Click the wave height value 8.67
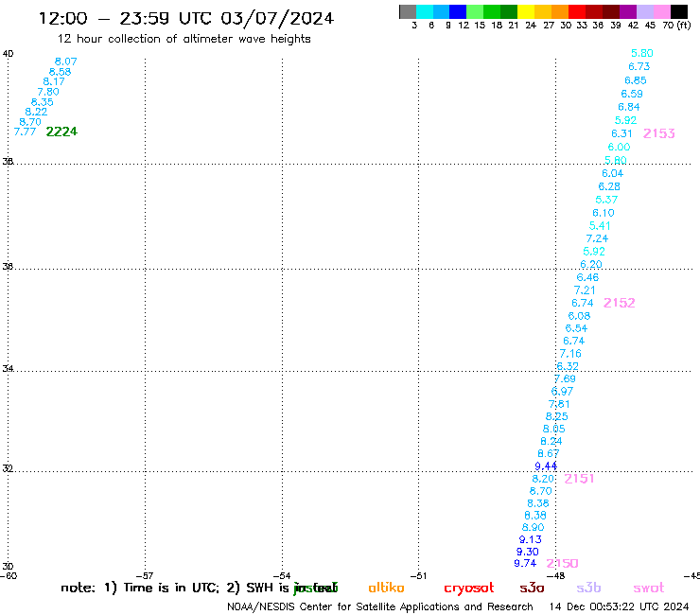This screenshot has height=615, width=700. pyautogui.click(x=549, y=454)
